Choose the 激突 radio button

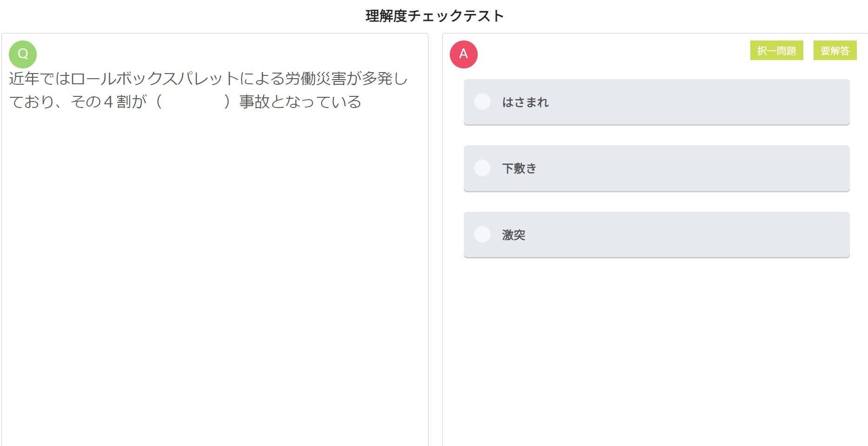coord(482,234)
